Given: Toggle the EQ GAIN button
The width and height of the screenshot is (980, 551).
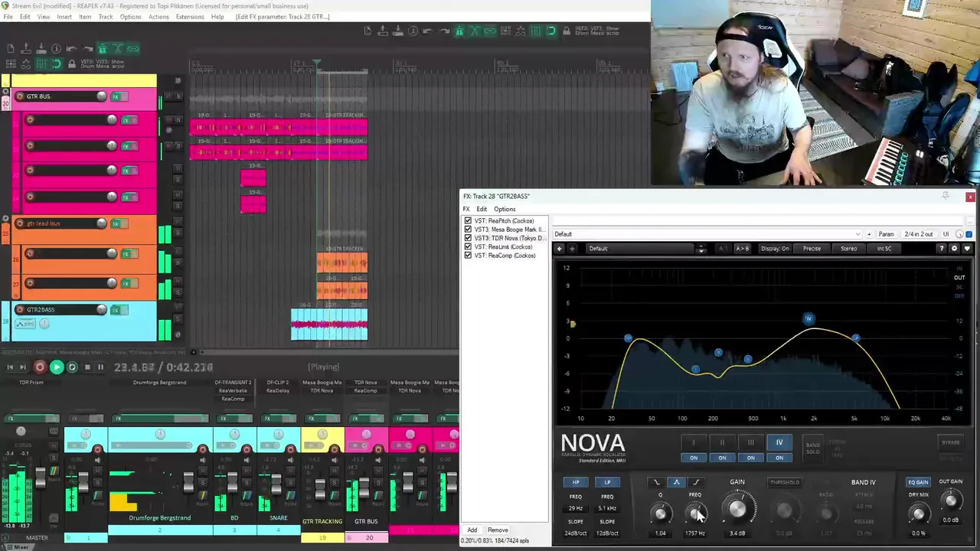Looking at the screenshot, I should click(x=918, y=482).
